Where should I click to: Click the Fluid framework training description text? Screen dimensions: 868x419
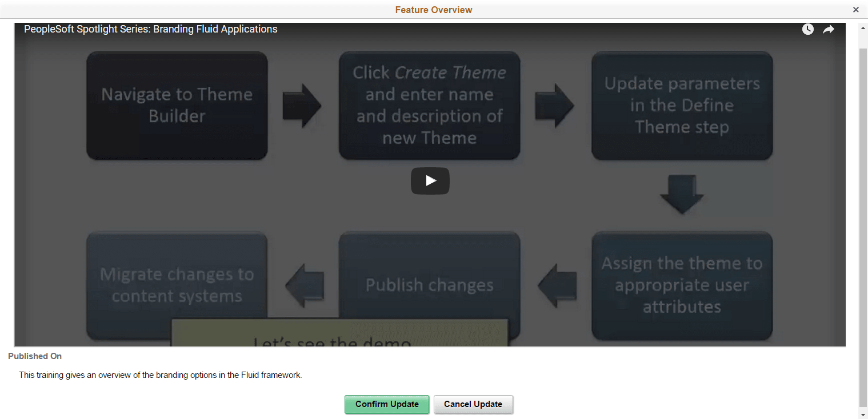point(160,375)
